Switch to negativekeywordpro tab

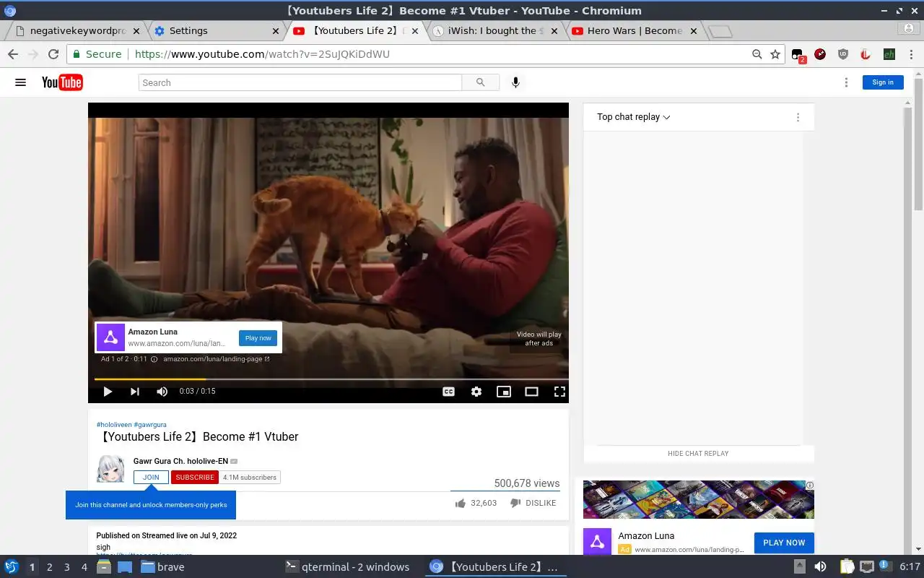coord(77,31)
